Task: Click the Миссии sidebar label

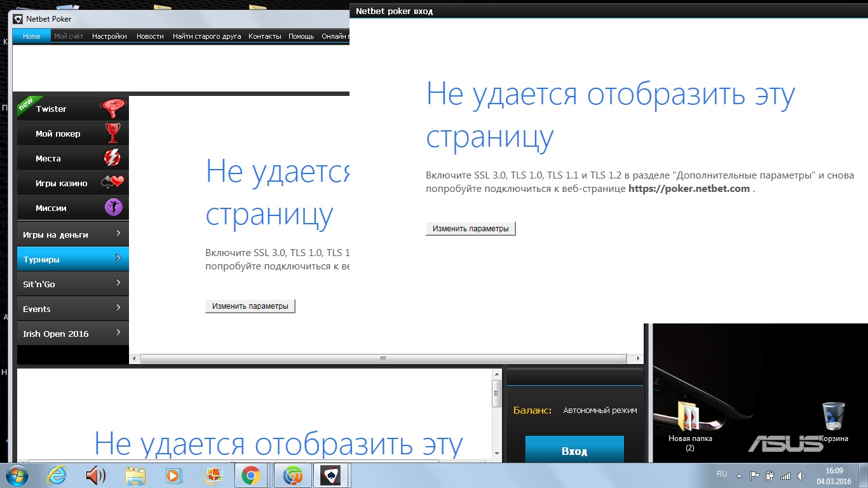Action: pos(51,208)
